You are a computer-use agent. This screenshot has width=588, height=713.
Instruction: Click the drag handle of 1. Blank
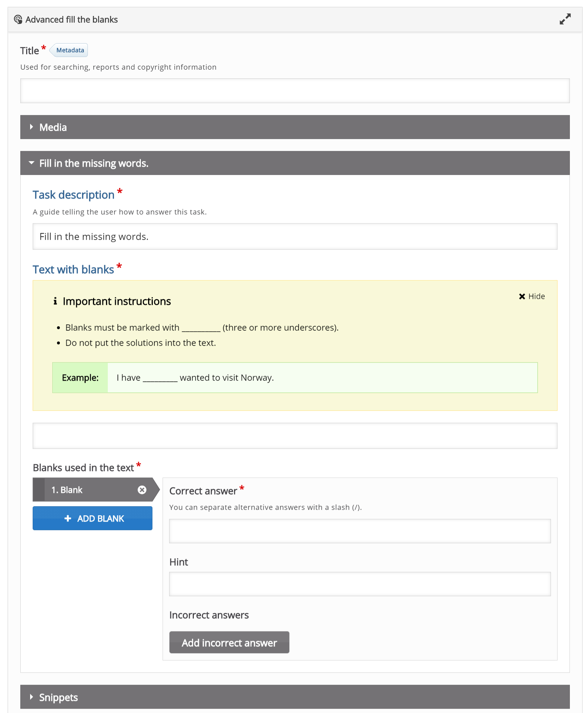[x=39, y=490]
